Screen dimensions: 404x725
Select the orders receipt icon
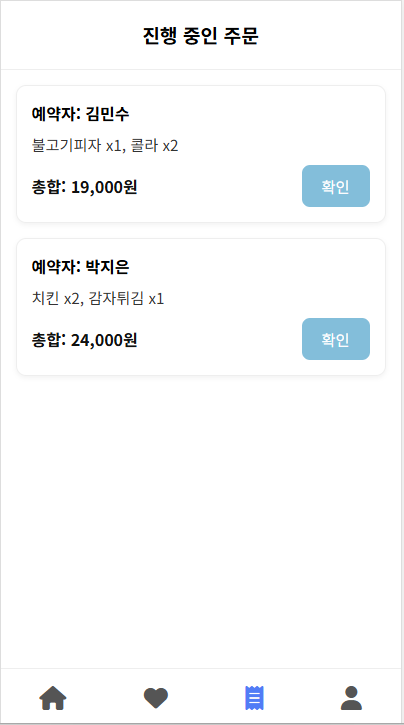tap(254, 698)
